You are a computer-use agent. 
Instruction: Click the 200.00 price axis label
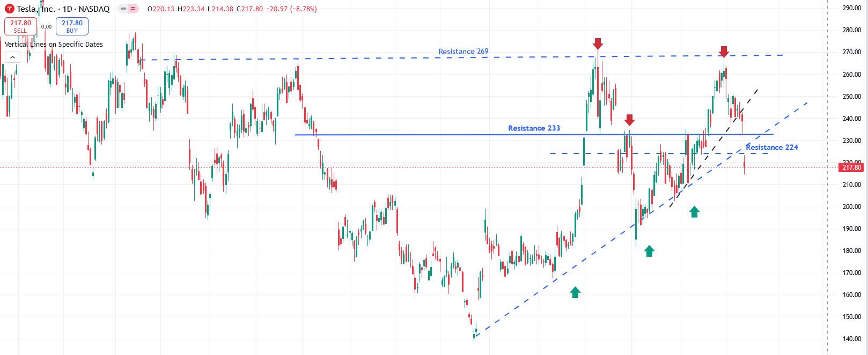(x=851, y=207)
